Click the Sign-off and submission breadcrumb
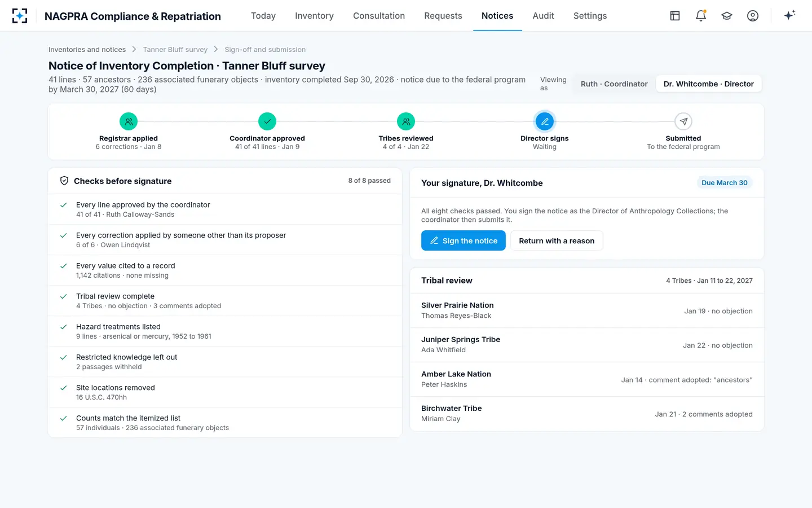This screenshot has height=508, width=812. [x=265, y=50]
